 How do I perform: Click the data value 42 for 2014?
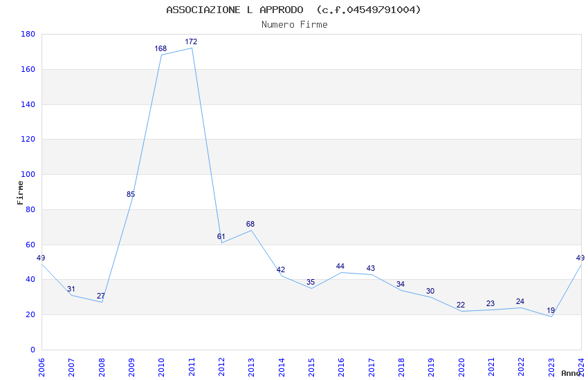point(281,270)
